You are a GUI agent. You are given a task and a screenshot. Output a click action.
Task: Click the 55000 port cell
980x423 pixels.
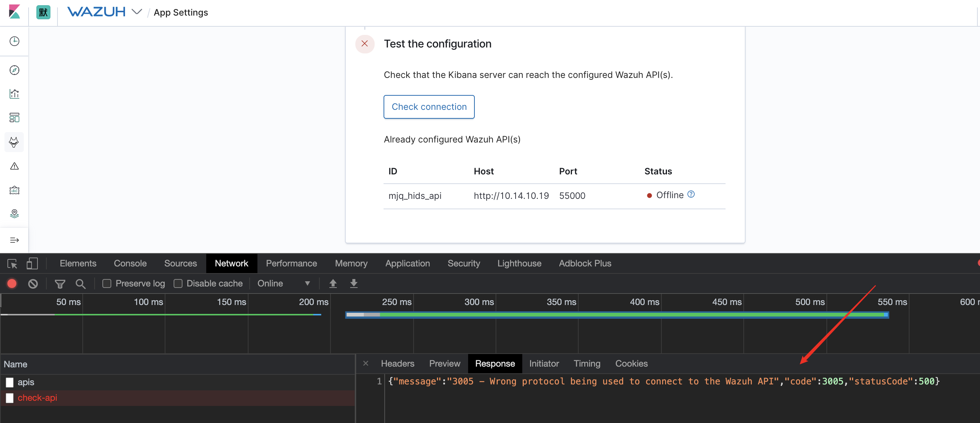[572, 196]
